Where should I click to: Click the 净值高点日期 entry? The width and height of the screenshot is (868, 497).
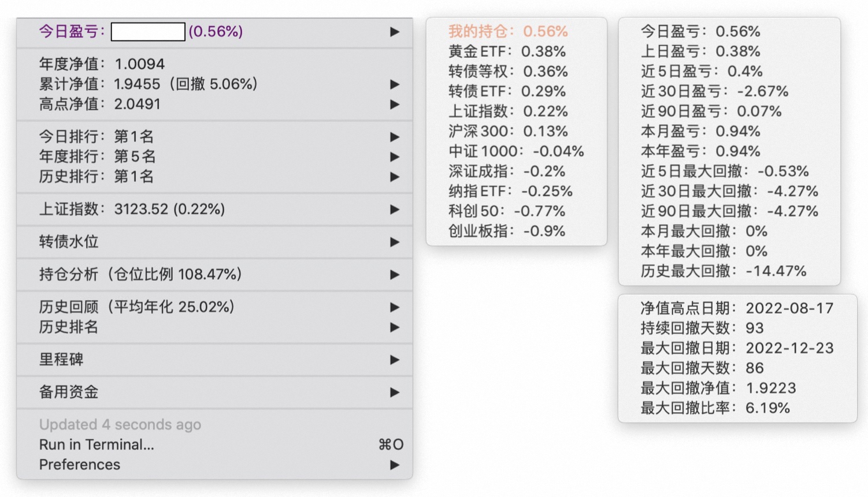tap(737, 308)
